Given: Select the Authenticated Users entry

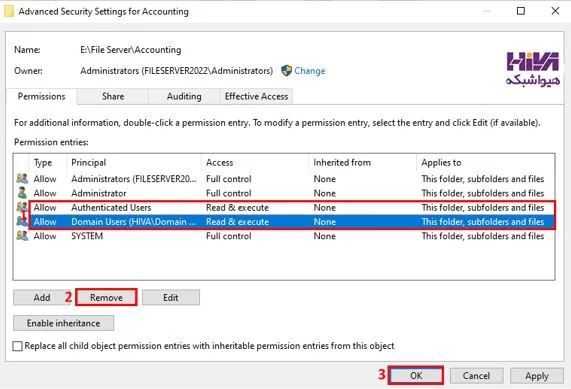Looking at the screenshot, I should [284, 208].
